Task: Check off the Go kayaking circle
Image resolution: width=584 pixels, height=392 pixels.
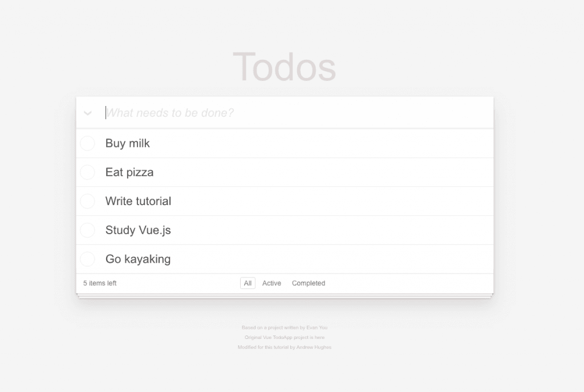Action: pos(87,259)
